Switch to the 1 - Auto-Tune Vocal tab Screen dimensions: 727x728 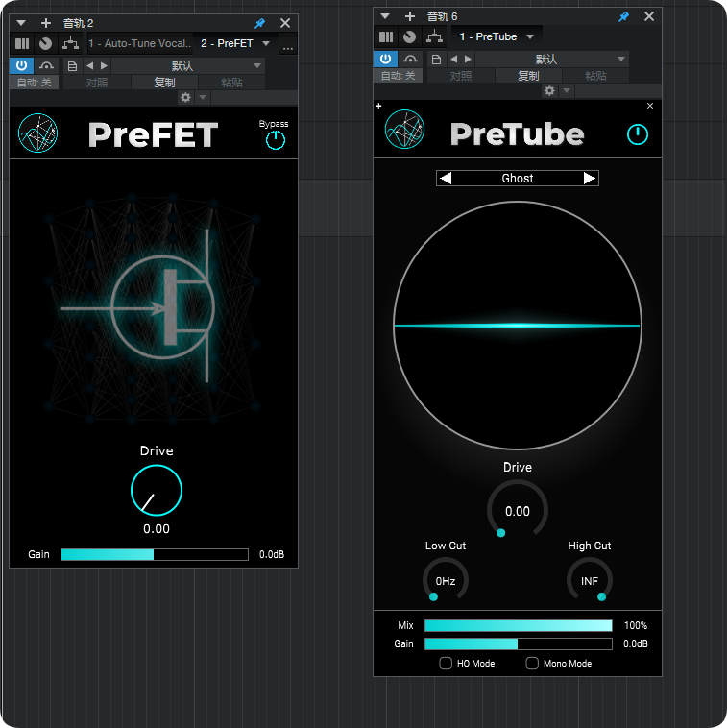coord(140,43)
